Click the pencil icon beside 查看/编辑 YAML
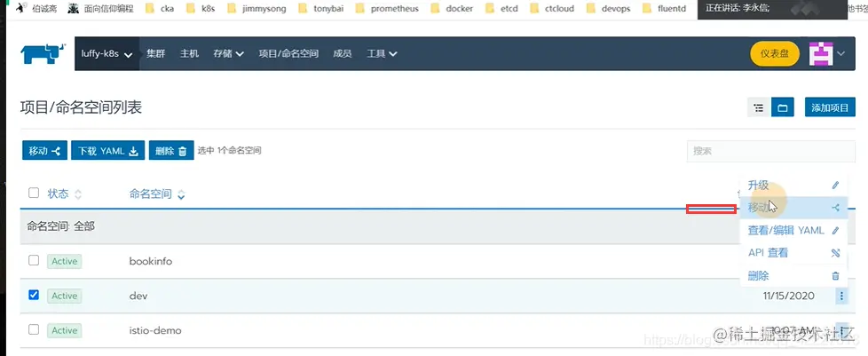Screen dimensions: 868x356 [x=836, y=230]
